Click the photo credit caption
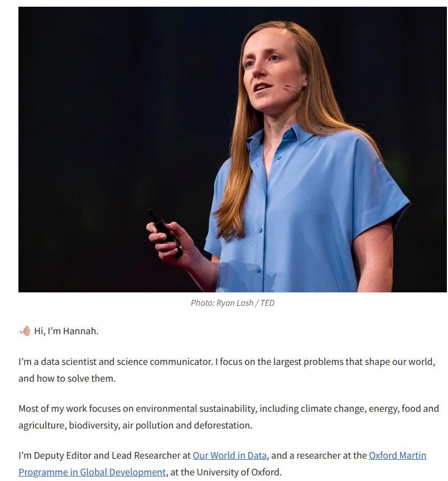The height and width of the screenshot is (481, 448). tap(233, 303)
